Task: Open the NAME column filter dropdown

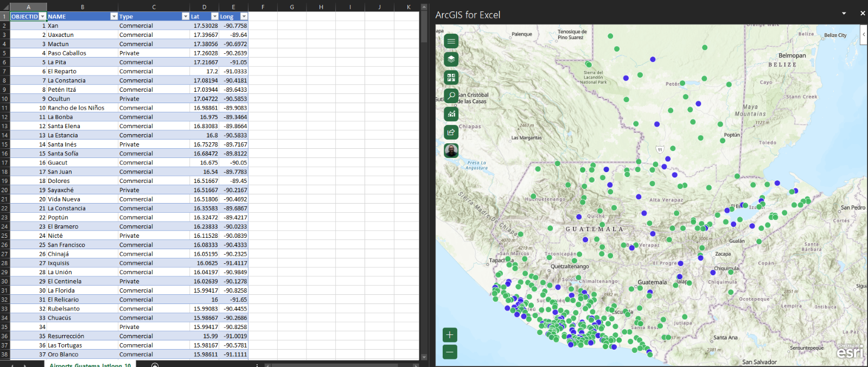Action: (x=114, y=17)
